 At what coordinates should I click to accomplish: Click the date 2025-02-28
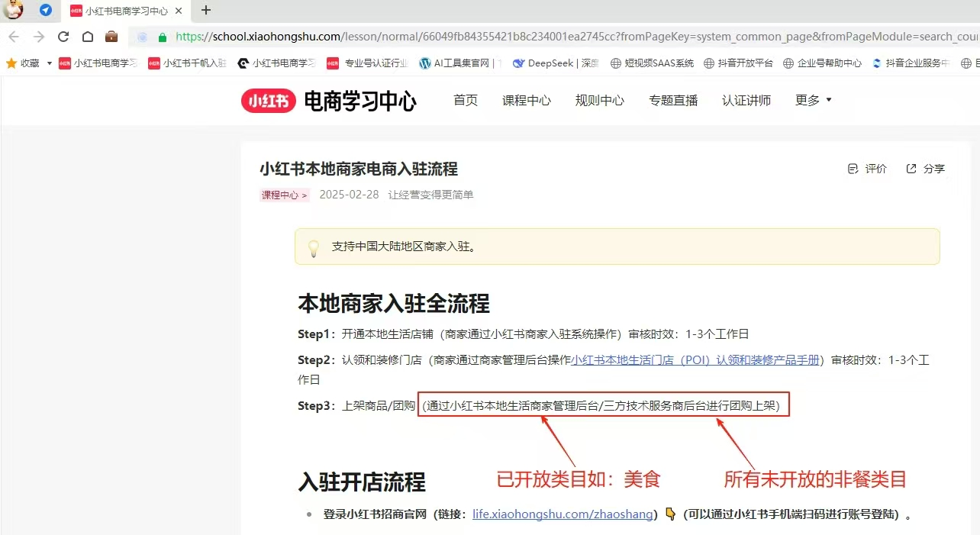(349, 195)
